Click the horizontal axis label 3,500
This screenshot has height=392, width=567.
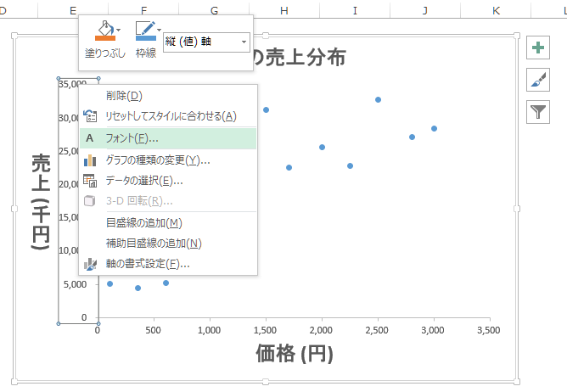pyautogui.click(x=489, y=330)
